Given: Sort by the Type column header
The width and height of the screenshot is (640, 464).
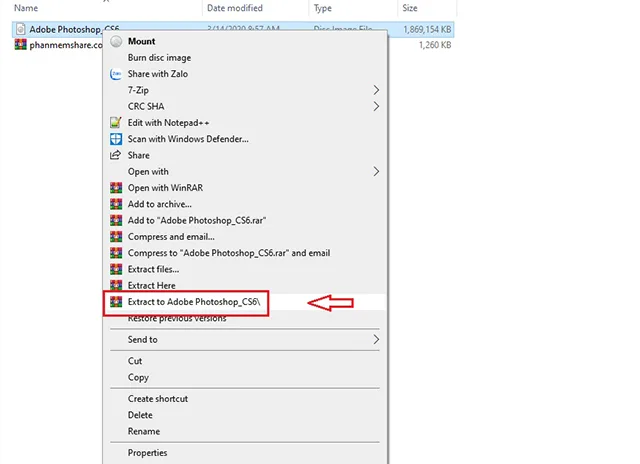Looking at the screenshot, I should [x=322, y=8].
